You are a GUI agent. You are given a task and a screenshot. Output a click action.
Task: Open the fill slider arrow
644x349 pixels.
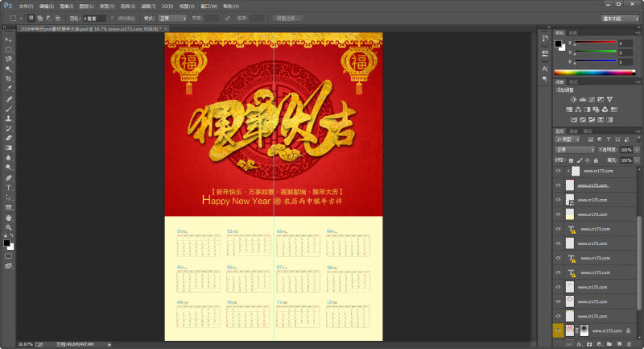(637, 160)
